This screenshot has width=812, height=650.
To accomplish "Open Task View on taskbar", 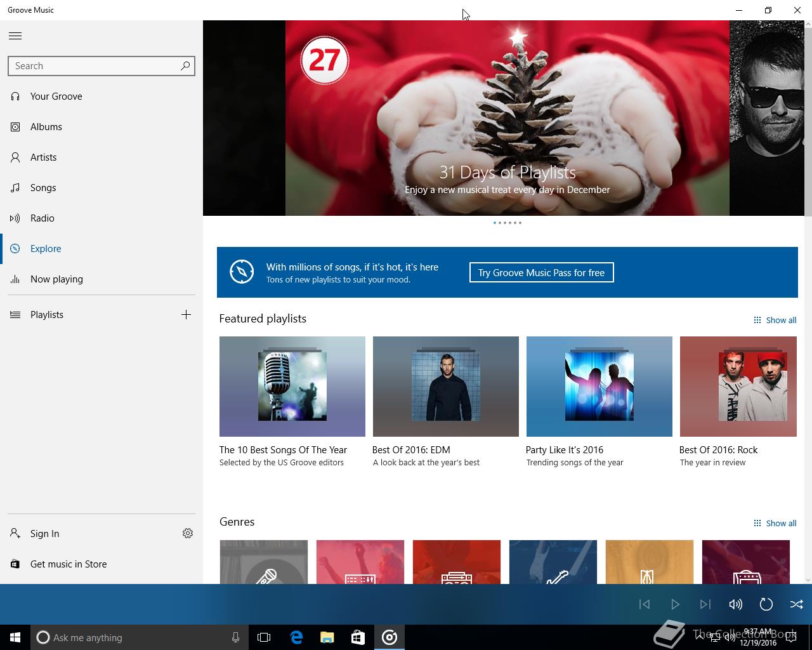I will pyautogui.click(x=264, y=637).
